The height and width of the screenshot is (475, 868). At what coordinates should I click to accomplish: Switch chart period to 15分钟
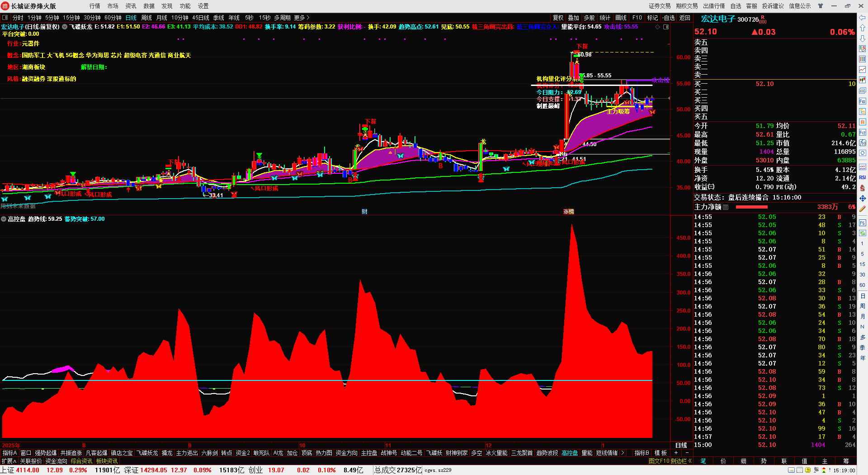[x=71, y=18]
